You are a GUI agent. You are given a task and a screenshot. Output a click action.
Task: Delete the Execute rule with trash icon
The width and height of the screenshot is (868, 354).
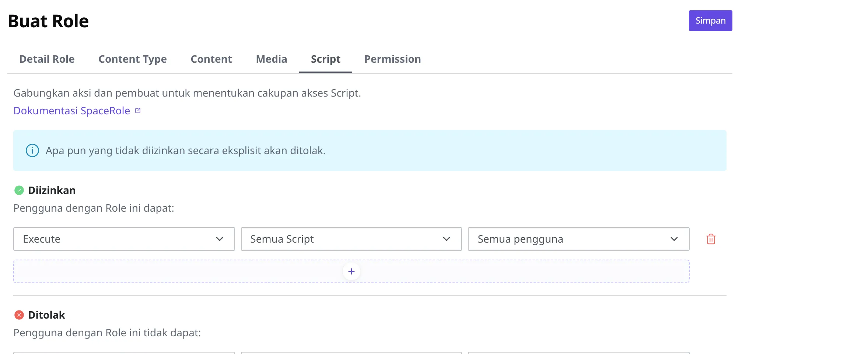[711, 239]
